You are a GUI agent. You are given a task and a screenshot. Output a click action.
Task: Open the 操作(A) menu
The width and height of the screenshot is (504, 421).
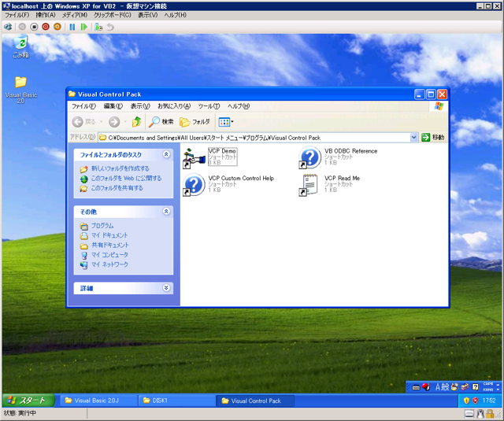click(x=46, y=15)
